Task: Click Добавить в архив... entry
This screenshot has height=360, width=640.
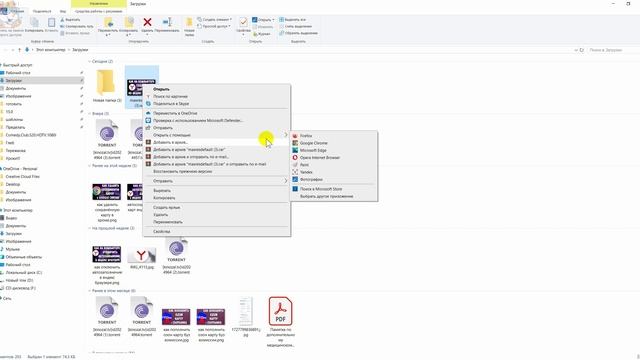Action: [x=171, y=142]
